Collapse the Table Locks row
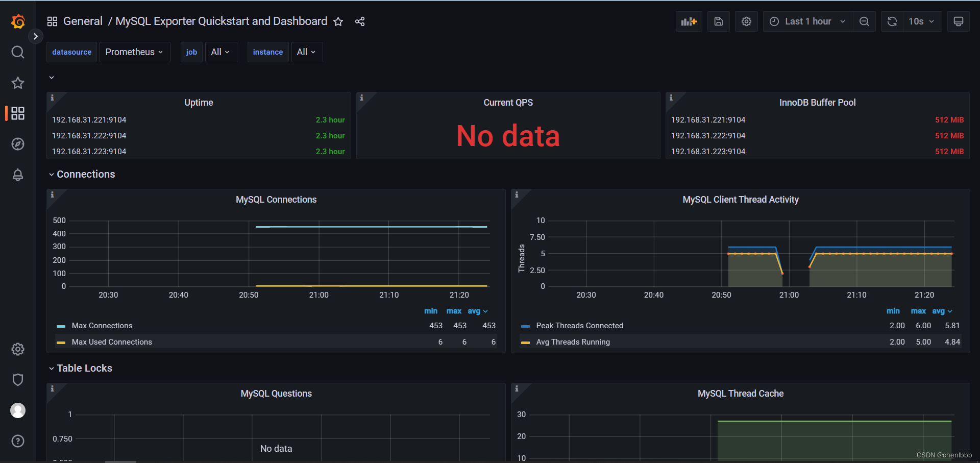The height and width of the screenshot is (463, 980). [x=80, y=368]
